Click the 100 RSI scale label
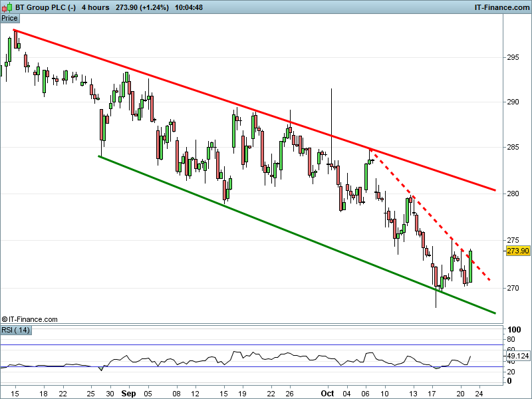The width and height of the screenshot is (532, 399). [x=514, y=329]
